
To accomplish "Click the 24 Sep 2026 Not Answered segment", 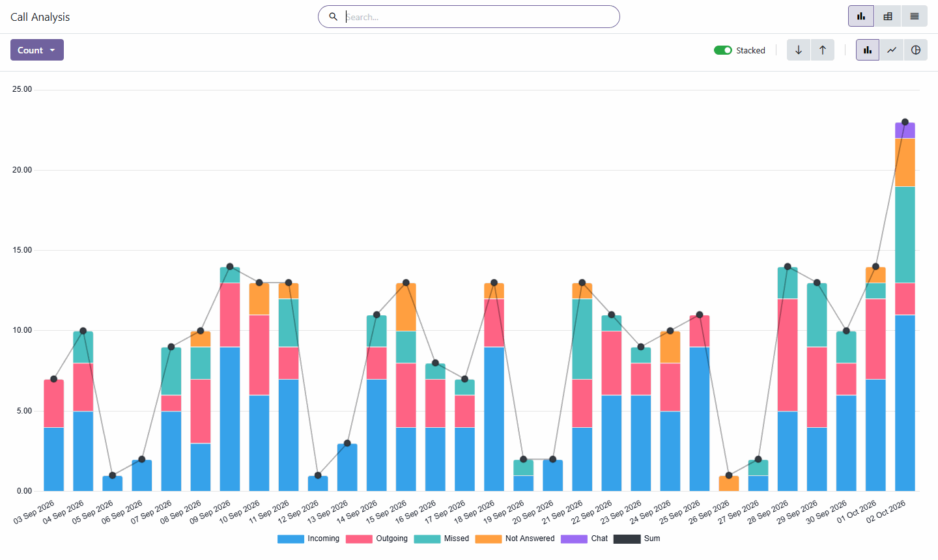I will [x=670, y=347].
